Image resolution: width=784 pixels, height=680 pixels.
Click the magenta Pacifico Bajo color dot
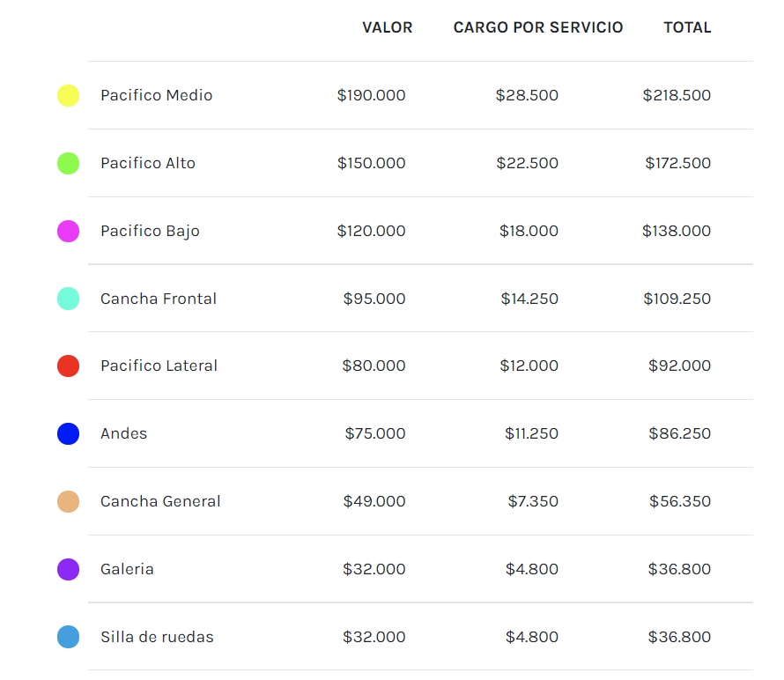68,231
